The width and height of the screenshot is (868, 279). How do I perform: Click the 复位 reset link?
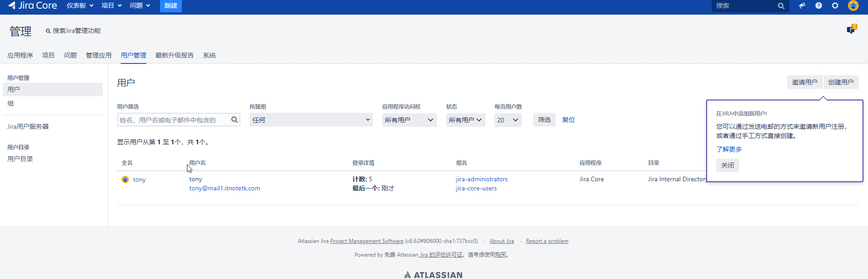click(569, 120)
